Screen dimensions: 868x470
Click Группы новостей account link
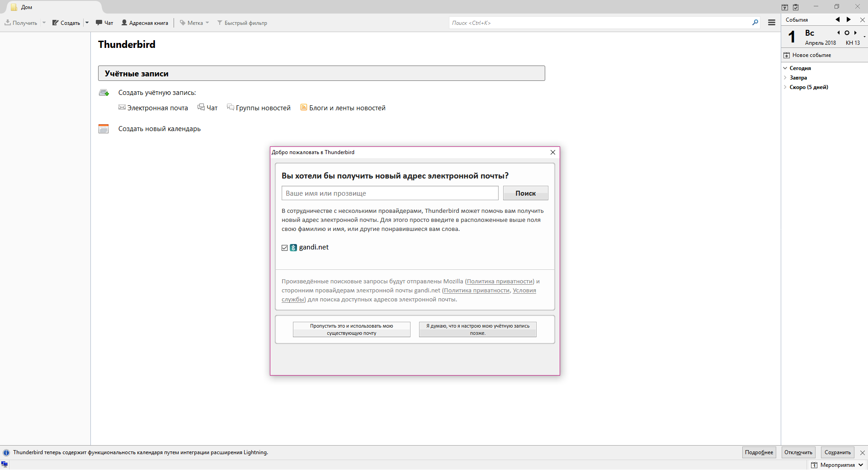(x=259, y=108)
